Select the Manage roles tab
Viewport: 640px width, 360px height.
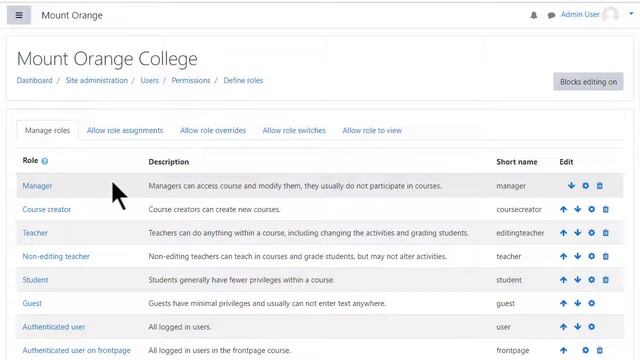47,131
